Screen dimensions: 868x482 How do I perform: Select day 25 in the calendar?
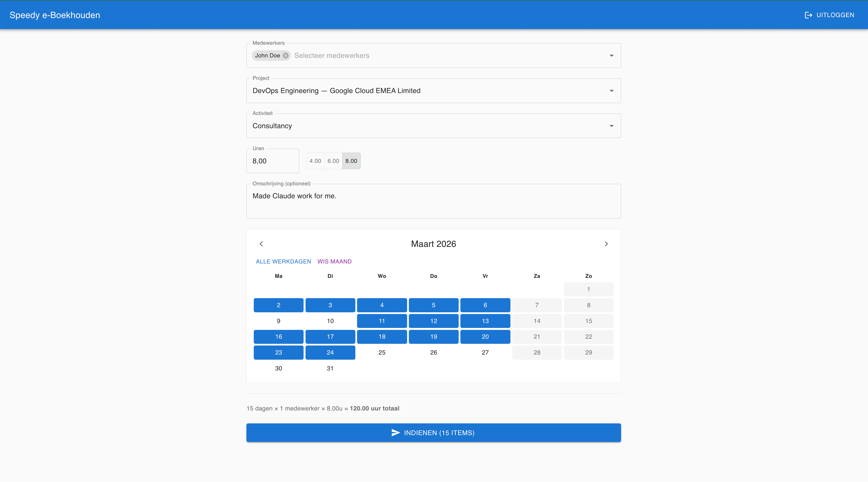[382, 352]
